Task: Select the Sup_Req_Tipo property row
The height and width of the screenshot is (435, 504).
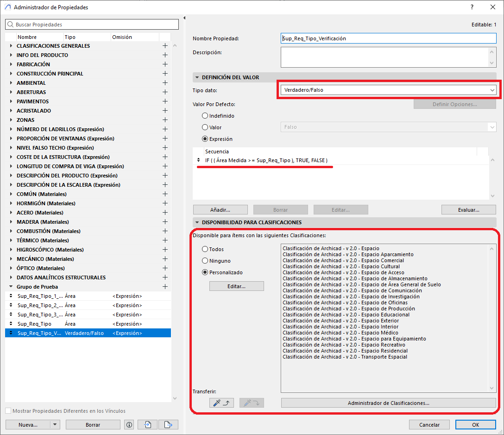Action: point(34,324)
